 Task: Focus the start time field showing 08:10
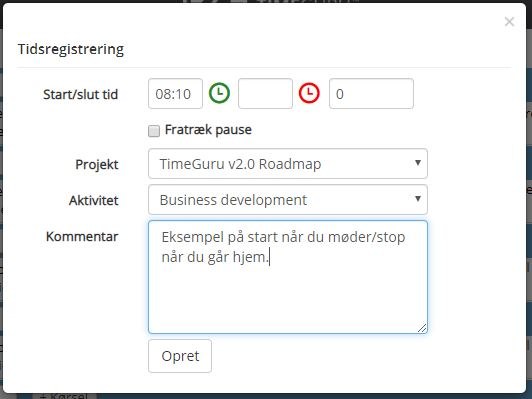[x=175, y=94]
